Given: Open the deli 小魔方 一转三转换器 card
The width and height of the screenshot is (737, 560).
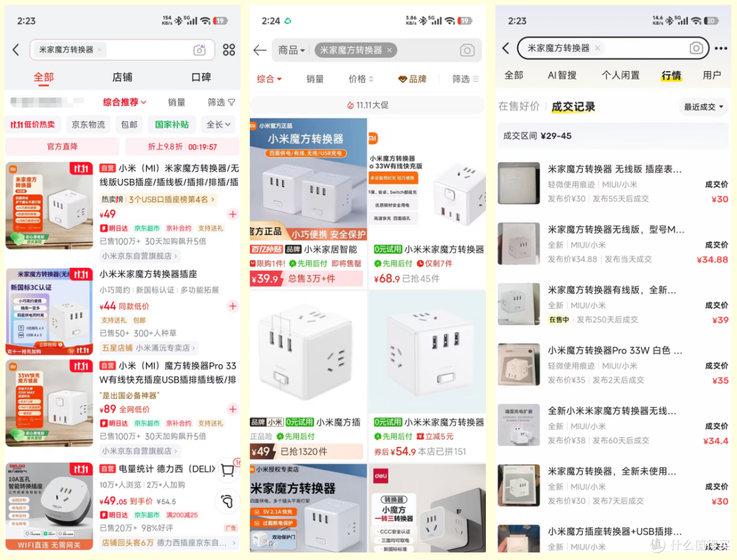Looking at the screenshot, I should pyautogui.click(x=427, y=508).
